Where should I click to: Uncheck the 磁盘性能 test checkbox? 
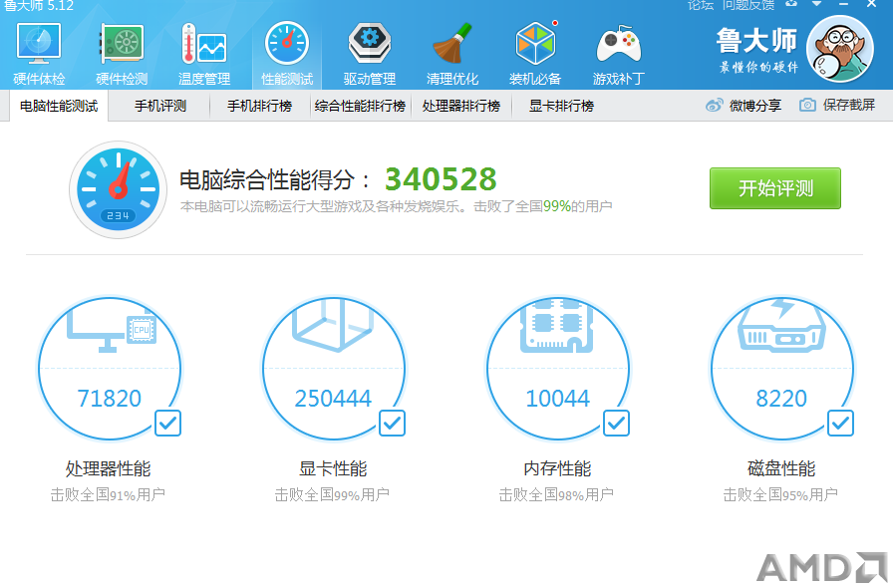(840, 424)
